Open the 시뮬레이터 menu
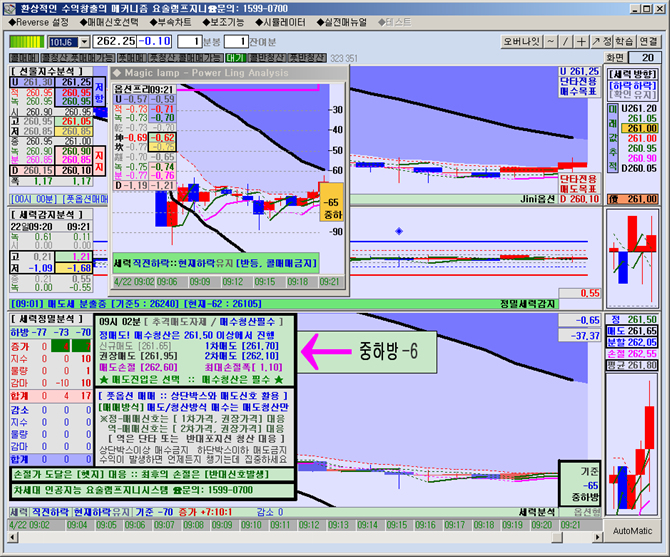This screenshot has height=557, width=670. (x=280, y=22)
